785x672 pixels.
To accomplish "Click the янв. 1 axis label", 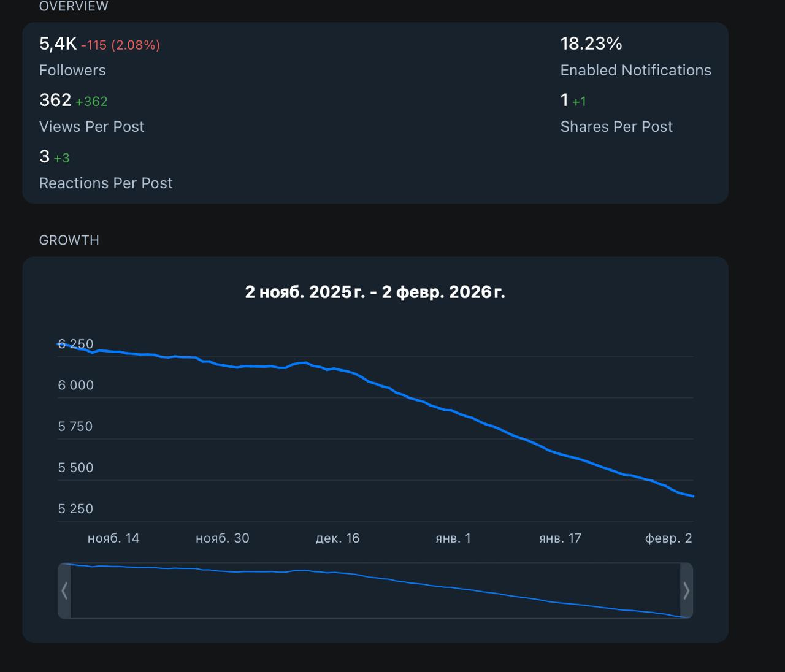I will pyautogui.click(x=453, y=538).
